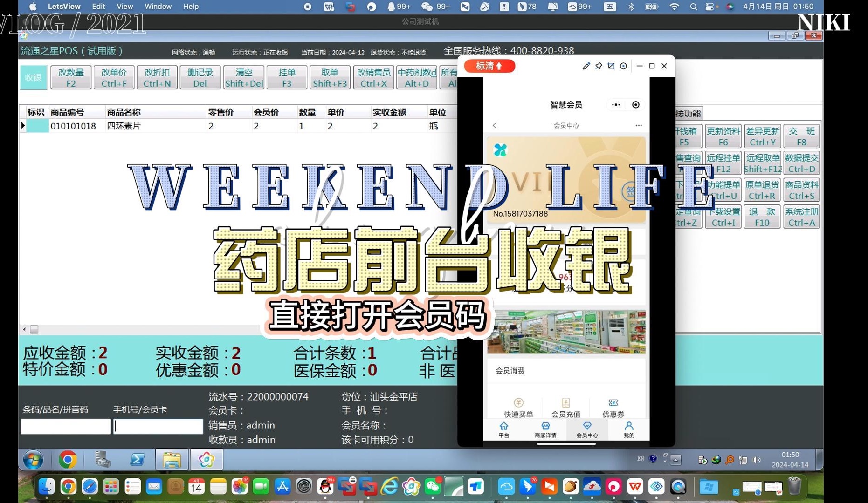Open the mini program three-dot menu
868x503 pixels.
tap(616, 105)
